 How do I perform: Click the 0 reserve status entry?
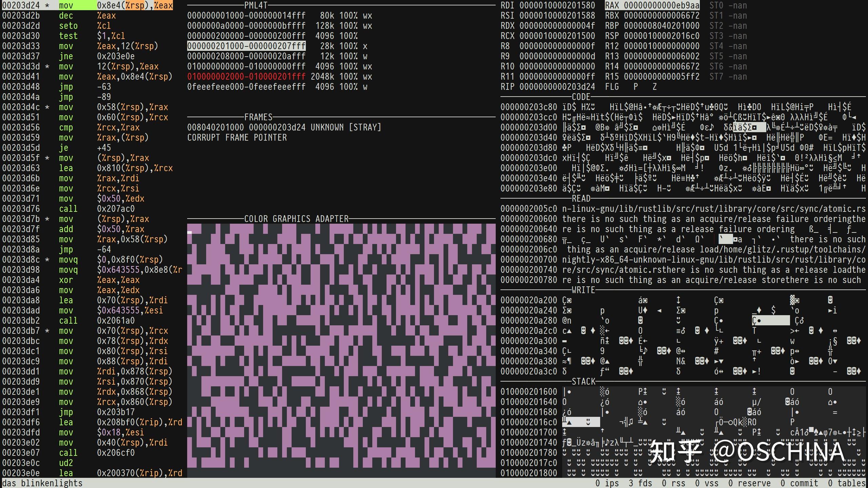pyautogui.click(x=750, y=483)
